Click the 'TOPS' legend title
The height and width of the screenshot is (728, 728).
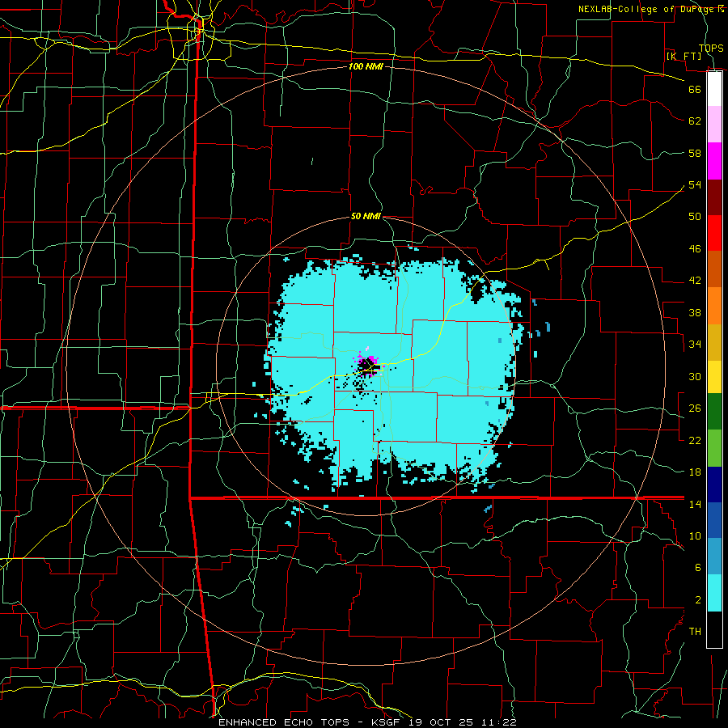(711, 48)
